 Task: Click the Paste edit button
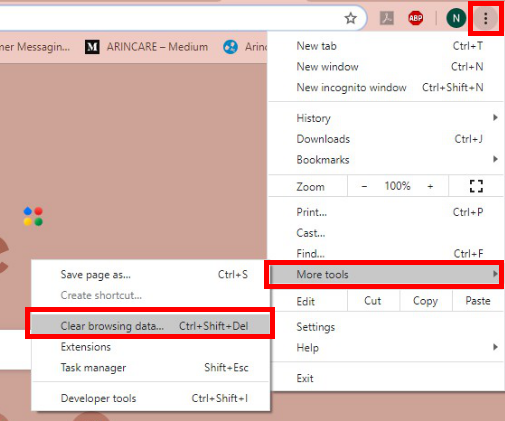pyautogui.click(x=478, y=301)
